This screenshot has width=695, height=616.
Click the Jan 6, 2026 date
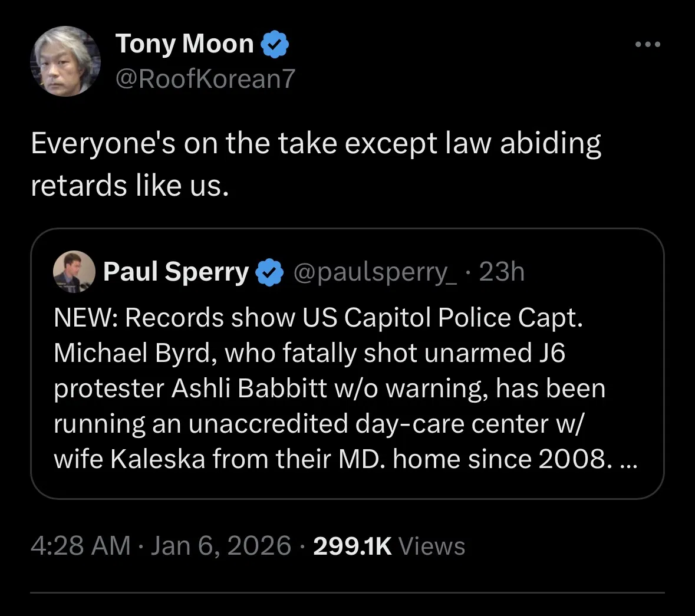221,546
